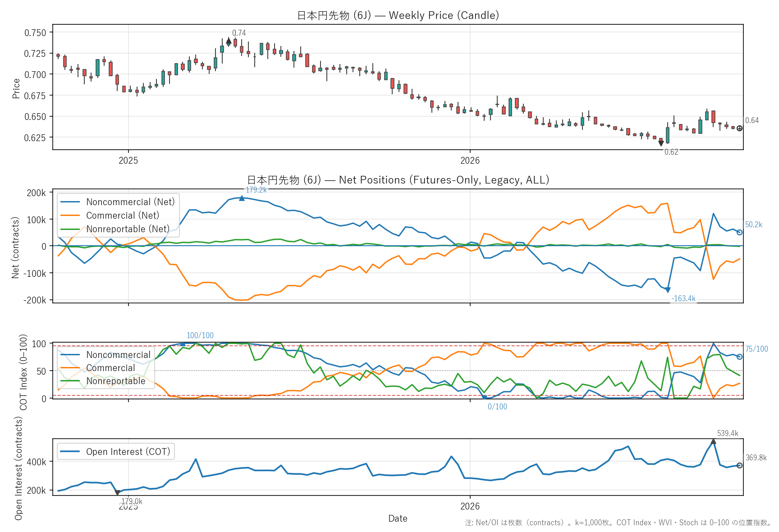Click the "2025" tick label under the price chart
The height and width of the screenshot is (532, 779).
pos(128,161)
